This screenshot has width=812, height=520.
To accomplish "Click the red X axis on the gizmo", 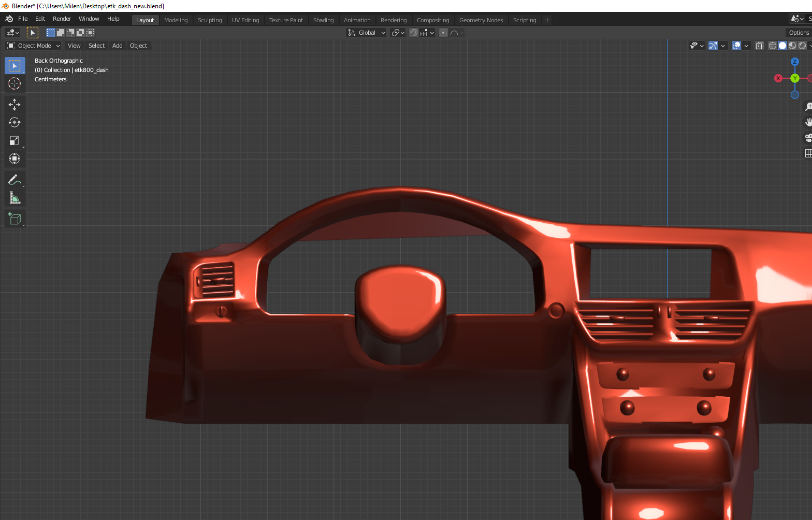I will coord(778,78).
